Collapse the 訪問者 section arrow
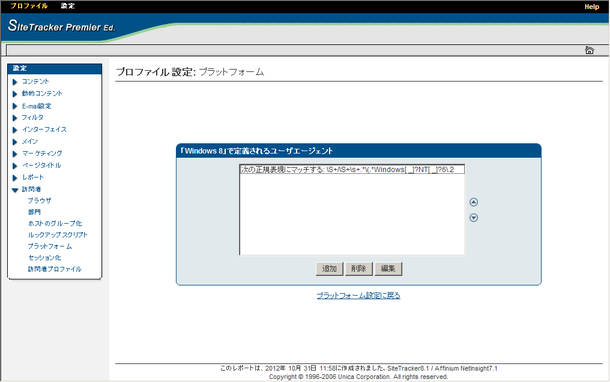This screenshot has width=610, height=382. pos(15,190)
